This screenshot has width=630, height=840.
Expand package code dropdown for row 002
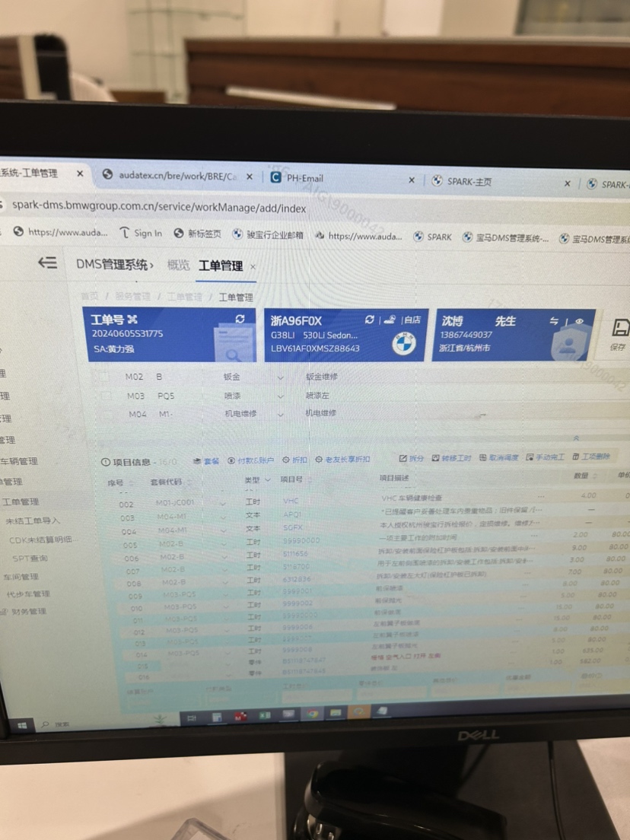pyautogui.click(x=223, y=504)
